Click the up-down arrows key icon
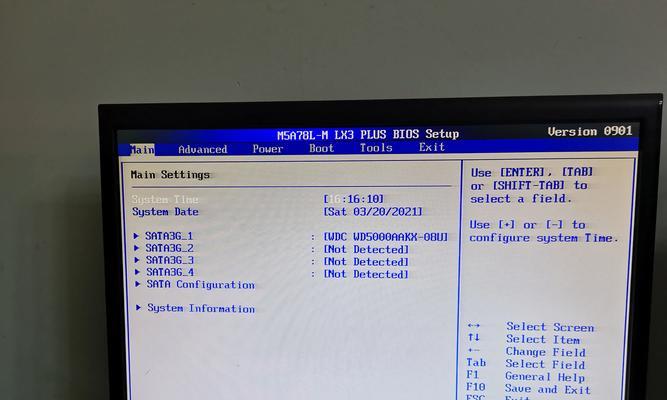667x400 pixels. pyautogui.click(x=473, y=337)
